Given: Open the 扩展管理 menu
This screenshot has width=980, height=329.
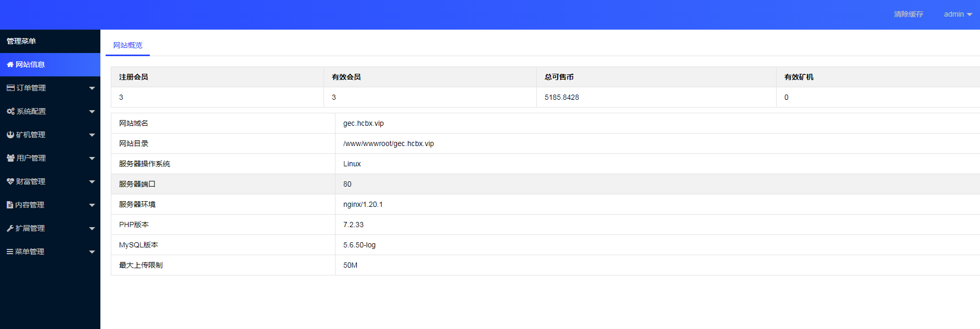Looking at the screenshot, I should tap(50, 228).
